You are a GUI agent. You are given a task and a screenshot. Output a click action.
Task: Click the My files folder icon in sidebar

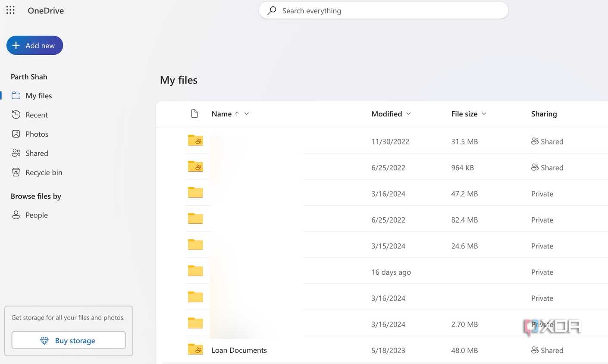click(16, 95)
